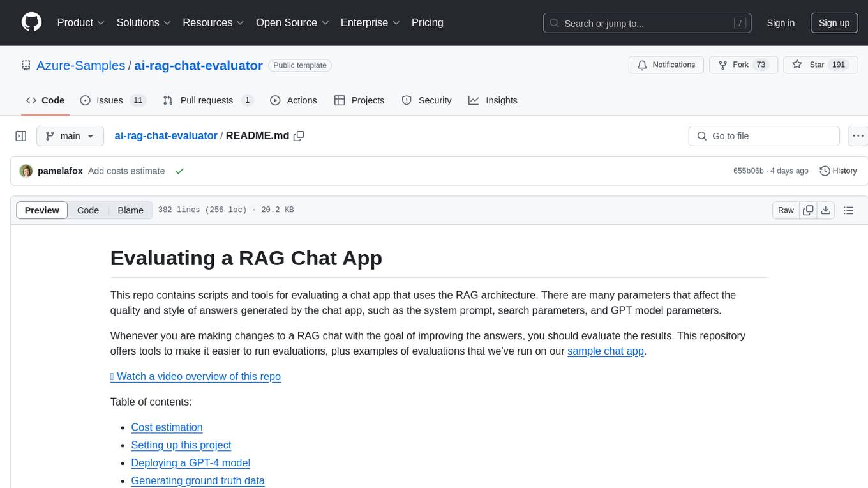The image size is (868, 488).
Task: View the file History
Action: pos(838,171)
